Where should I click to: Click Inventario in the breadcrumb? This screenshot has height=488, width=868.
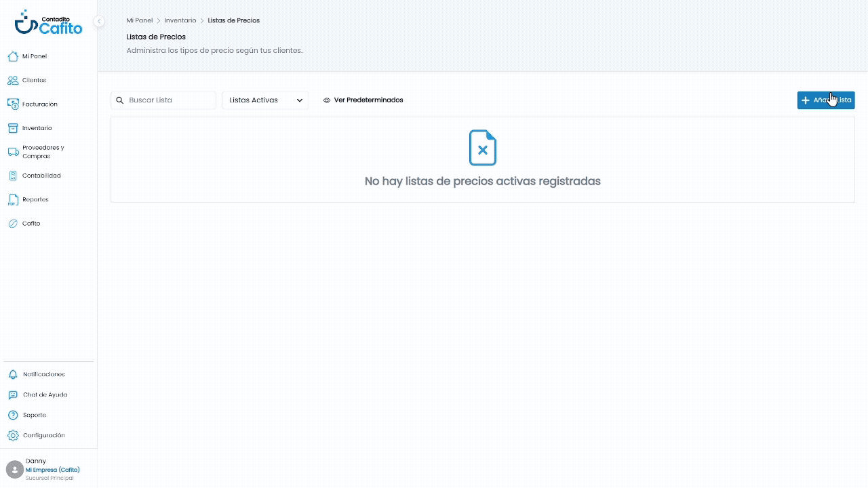tap(180, 20)
